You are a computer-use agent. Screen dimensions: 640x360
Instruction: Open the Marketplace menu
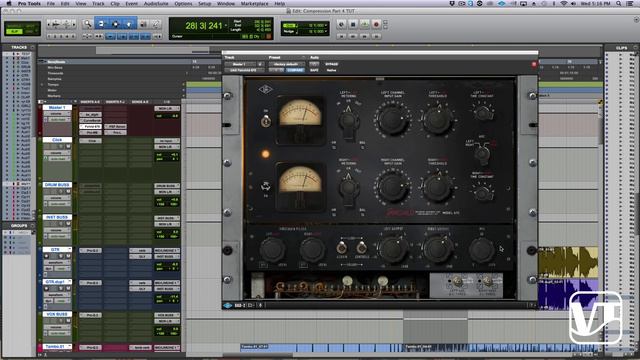tap(255, 3)
